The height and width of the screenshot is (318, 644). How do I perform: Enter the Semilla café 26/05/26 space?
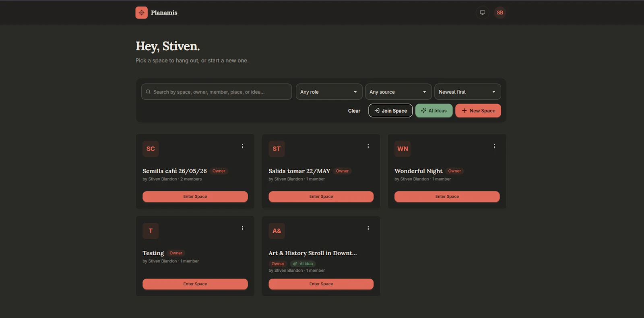tap(195, 196)
